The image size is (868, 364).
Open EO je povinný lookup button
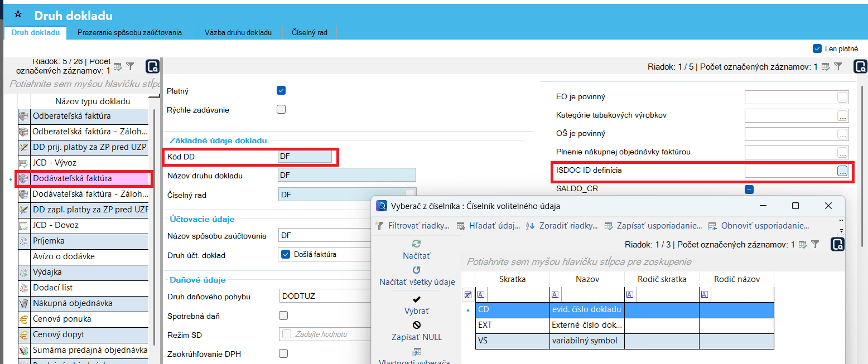[x=842, y=98]
